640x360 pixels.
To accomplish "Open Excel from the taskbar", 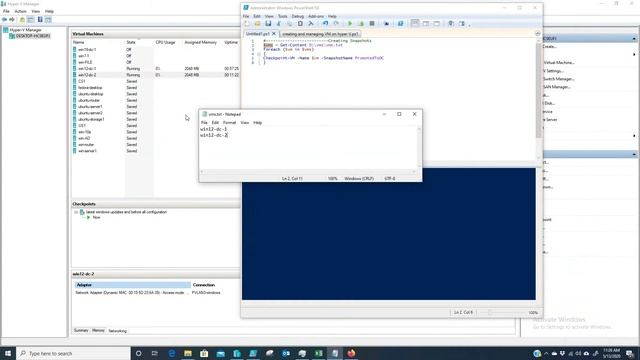I will [x=318, y=353].
